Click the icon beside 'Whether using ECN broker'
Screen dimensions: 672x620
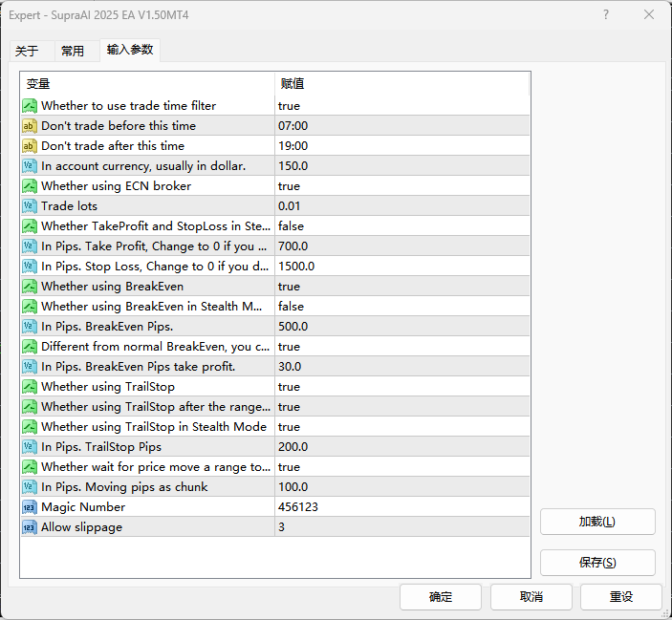[30, 186]
